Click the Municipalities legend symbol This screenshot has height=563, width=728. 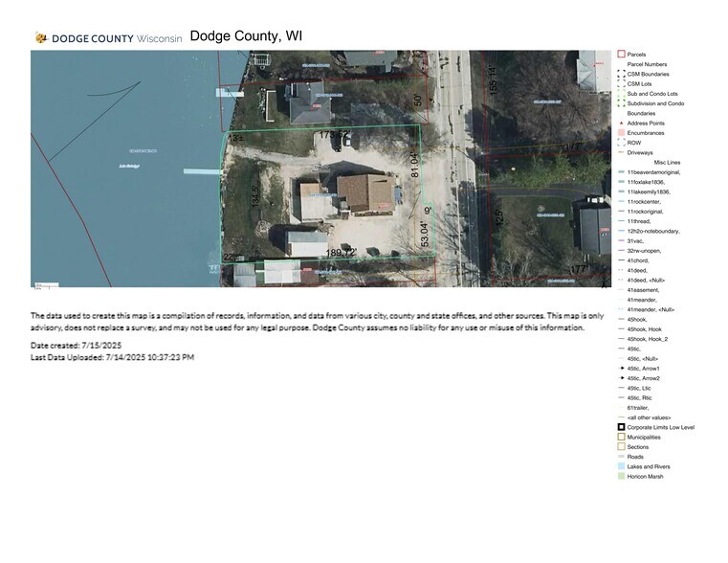[621, 437]
